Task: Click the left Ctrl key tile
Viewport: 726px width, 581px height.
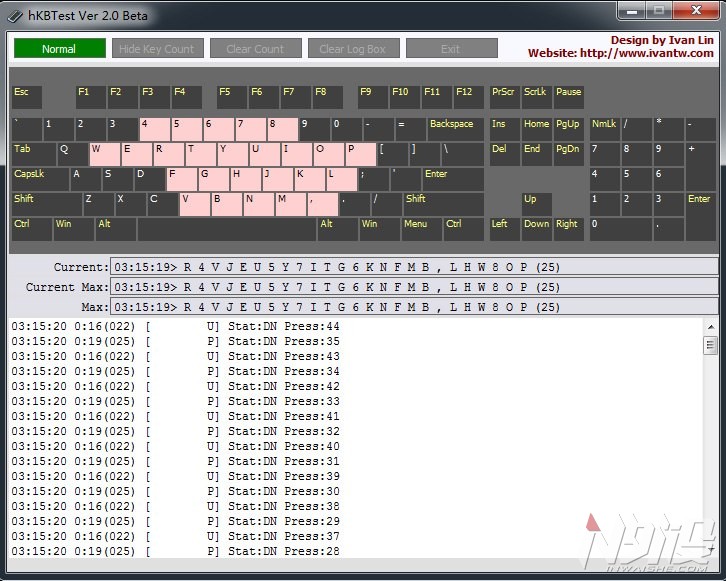Action: click(32, 229)
